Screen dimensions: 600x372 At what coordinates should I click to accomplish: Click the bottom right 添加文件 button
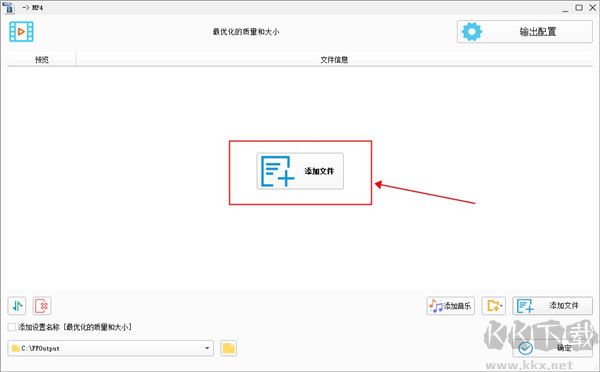553,306
